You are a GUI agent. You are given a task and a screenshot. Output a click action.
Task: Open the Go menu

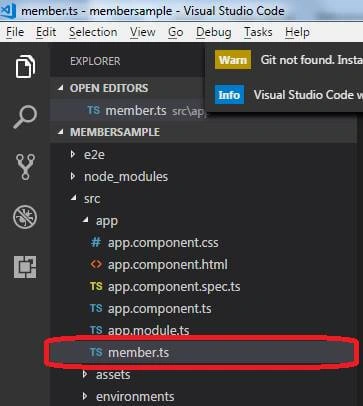tap(175, 32)
